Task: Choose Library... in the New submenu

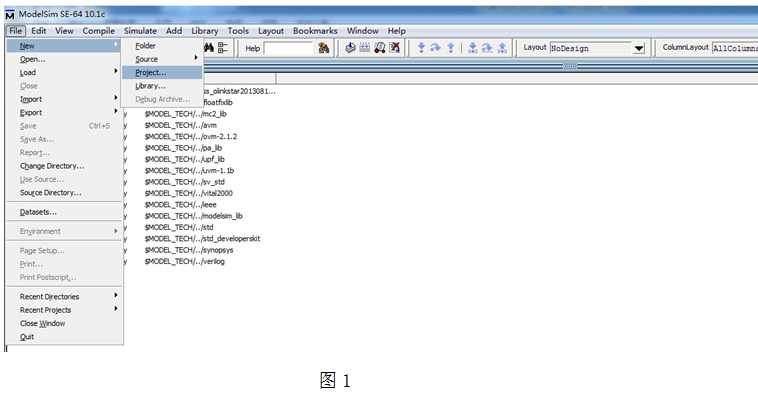Action: point(162,86)
